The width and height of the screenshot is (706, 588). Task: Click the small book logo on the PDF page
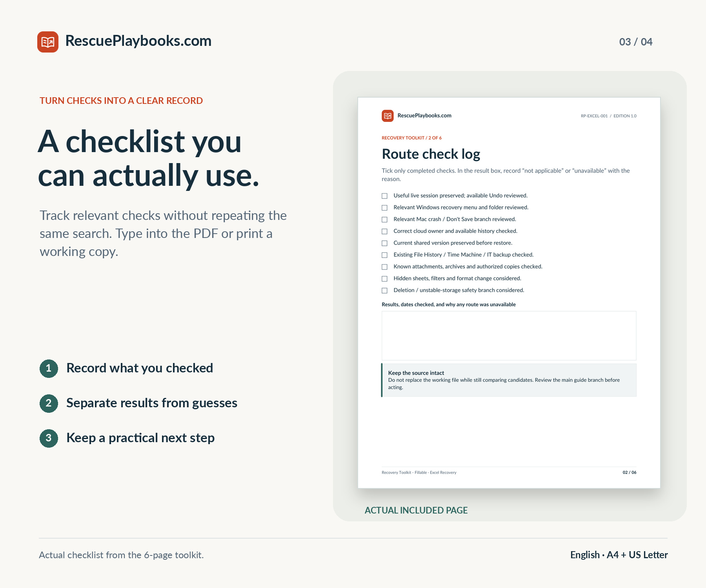tap(388, 116)
